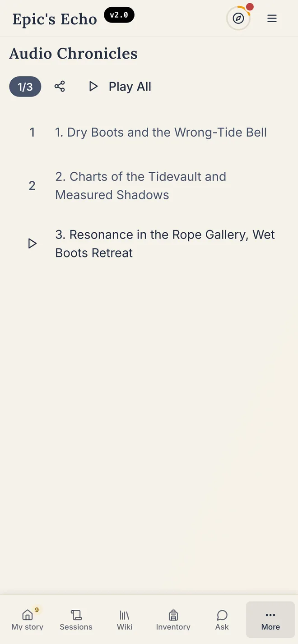Click the Play All triangle icon
Image resolution: width=298 pixels, height=644 pixels.
93,87
